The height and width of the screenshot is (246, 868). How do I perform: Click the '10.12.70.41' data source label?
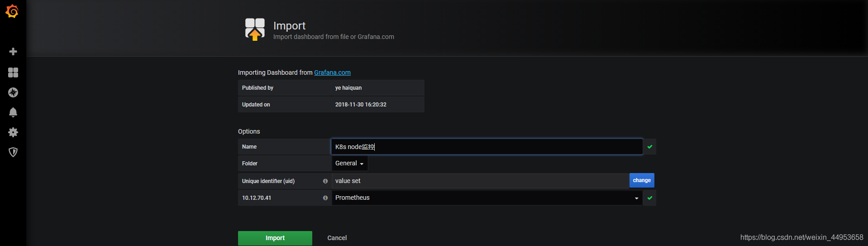tap(257, 198)
